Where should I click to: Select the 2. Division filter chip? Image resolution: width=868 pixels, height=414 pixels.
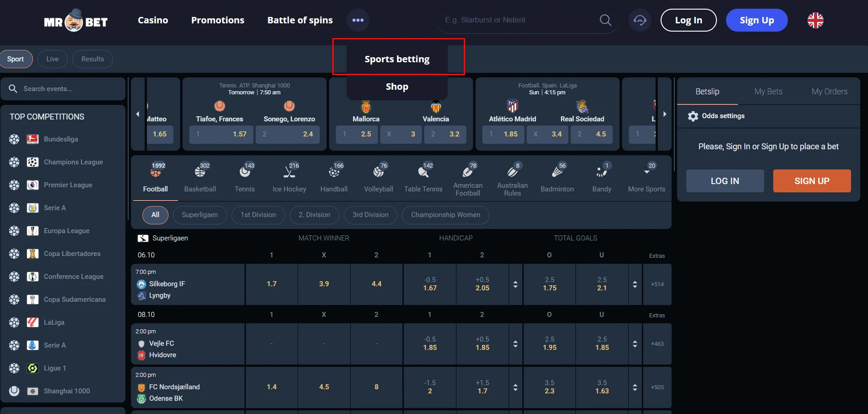coord(314,215)
